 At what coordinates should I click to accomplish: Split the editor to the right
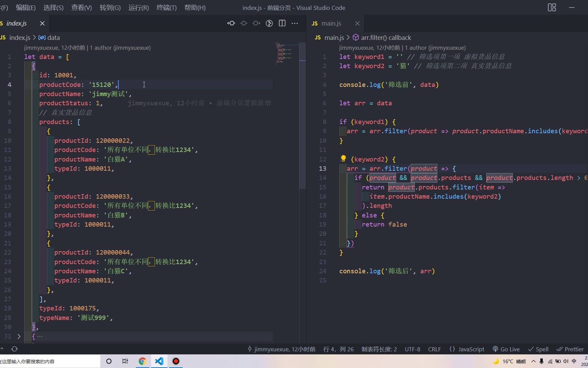pos(282,23)
